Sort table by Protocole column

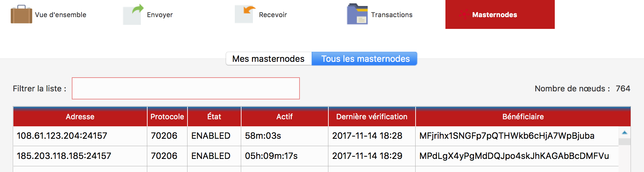coord(167,117)
